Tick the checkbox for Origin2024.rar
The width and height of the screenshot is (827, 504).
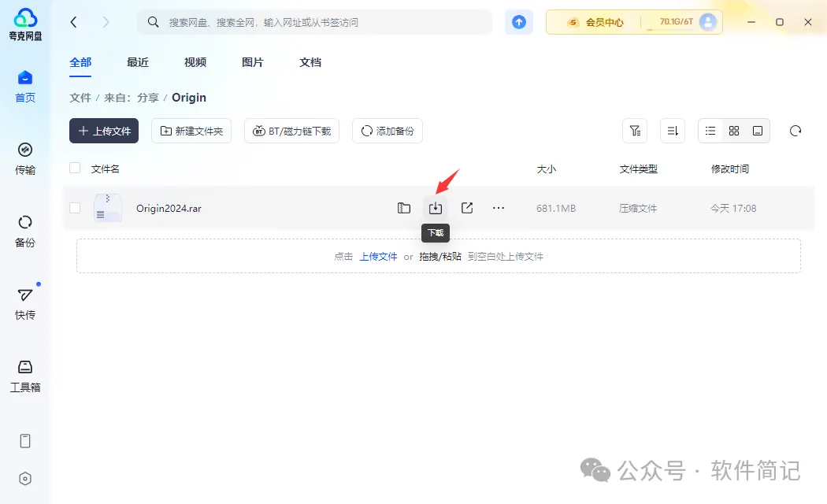pyautogui.click(x=75, y=208)
